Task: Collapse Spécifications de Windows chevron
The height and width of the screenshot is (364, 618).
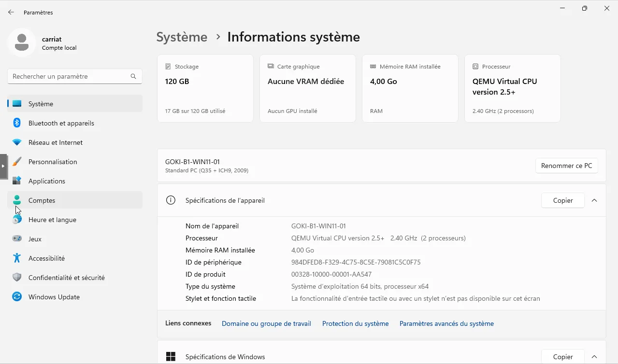Action: pos(594,357)
